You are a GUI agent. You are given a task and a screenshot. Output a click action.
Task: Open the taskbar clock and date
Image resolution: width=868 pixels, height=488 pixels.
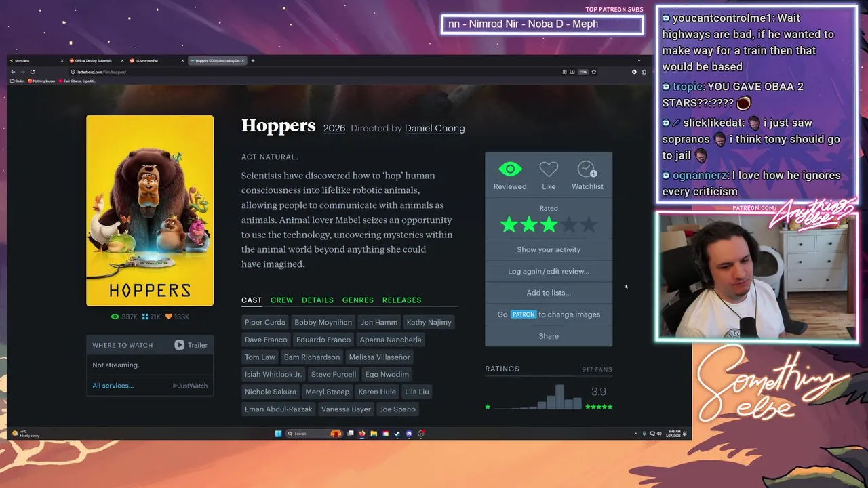click(674, 433)
